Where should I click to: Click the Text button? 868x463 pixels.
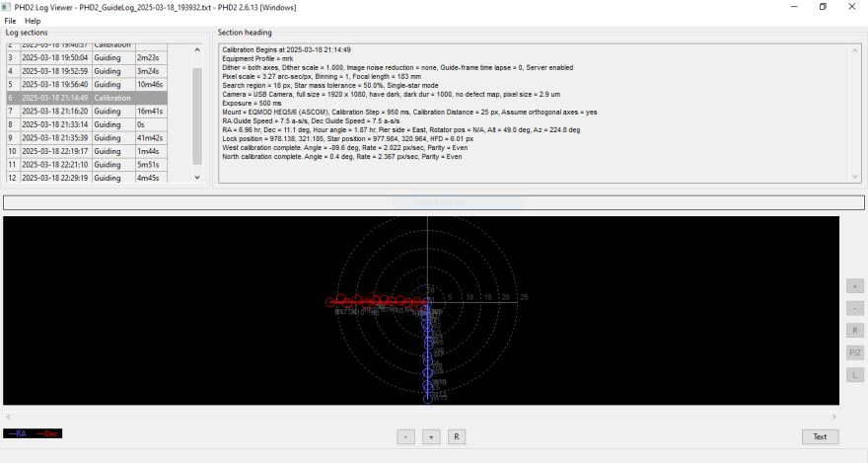pyautogui.click(x=820, y=436)
